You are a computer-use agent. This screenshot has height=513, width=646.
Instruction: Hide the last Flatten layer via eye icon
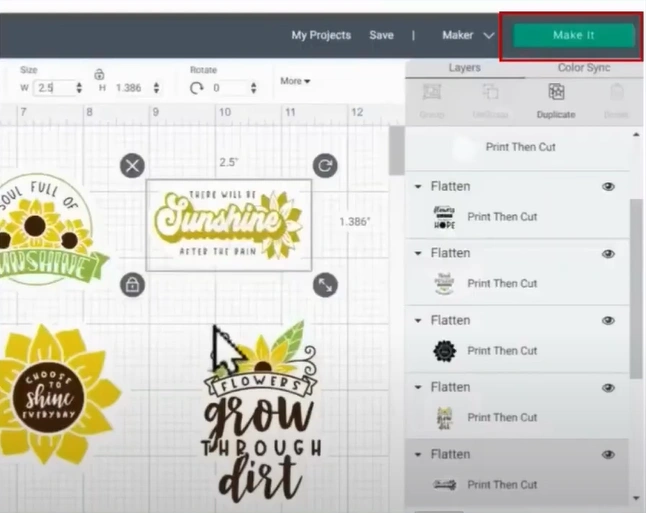608,455
